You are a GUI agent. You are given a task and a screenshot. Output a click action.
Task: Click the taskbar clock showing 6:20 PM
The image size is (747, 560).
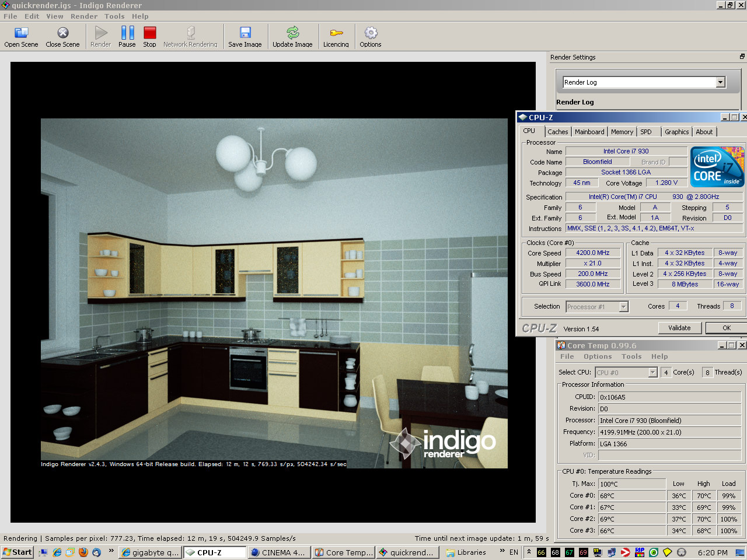tap(713, 552)
